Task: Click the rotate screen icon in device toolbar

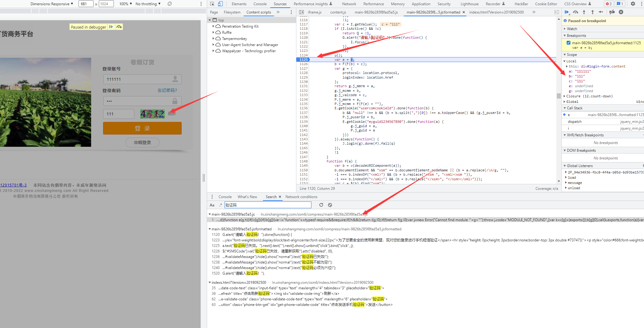Action: [x=170, y=4]
